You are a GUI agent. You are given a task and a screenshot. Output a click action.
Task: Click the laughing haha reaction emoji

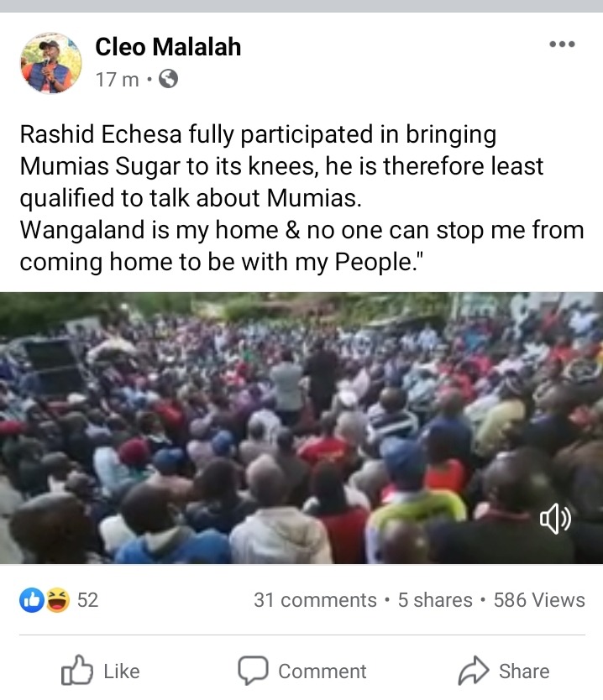[58, 600]
